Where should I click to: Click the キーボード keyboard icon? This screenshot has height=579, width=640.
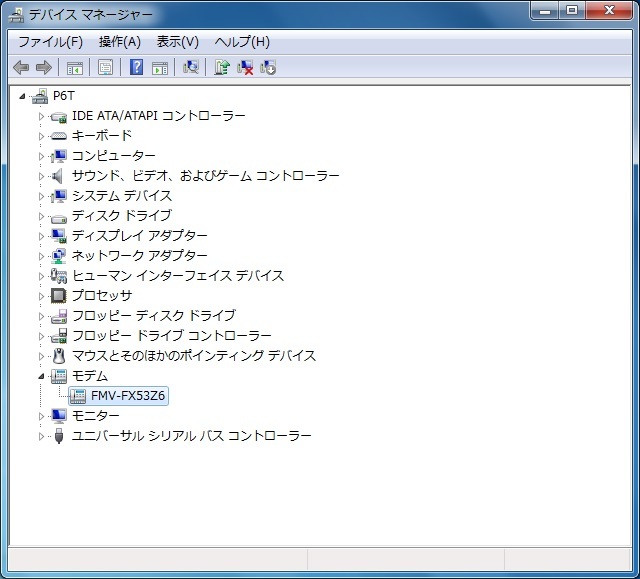coord(59,136)
